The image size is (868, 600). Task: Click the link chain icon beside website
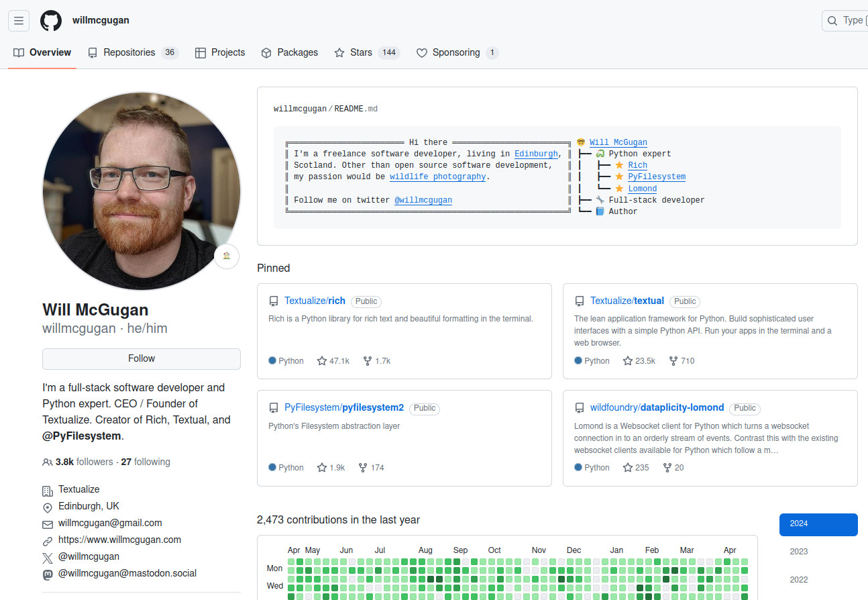coord(48,541)
